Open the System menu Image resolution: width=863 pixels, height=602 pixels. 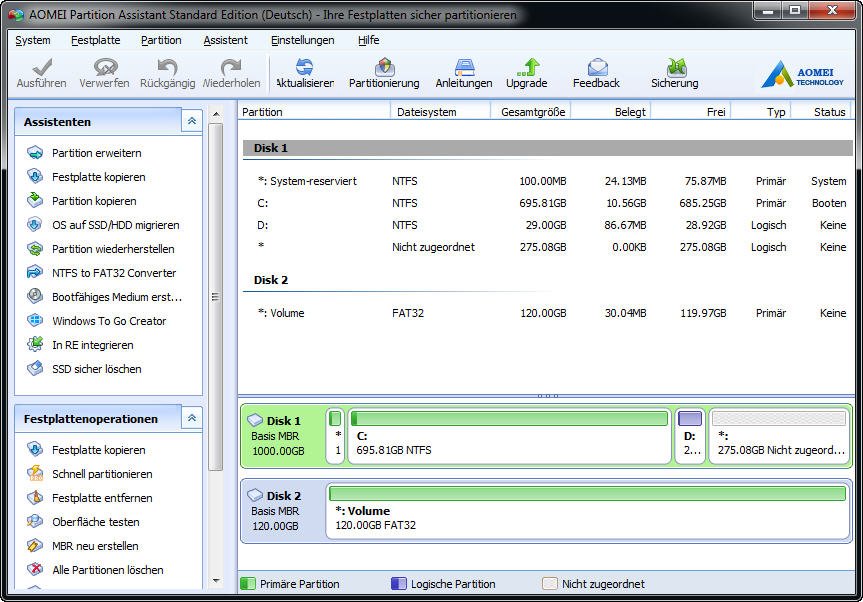(32, 40)
